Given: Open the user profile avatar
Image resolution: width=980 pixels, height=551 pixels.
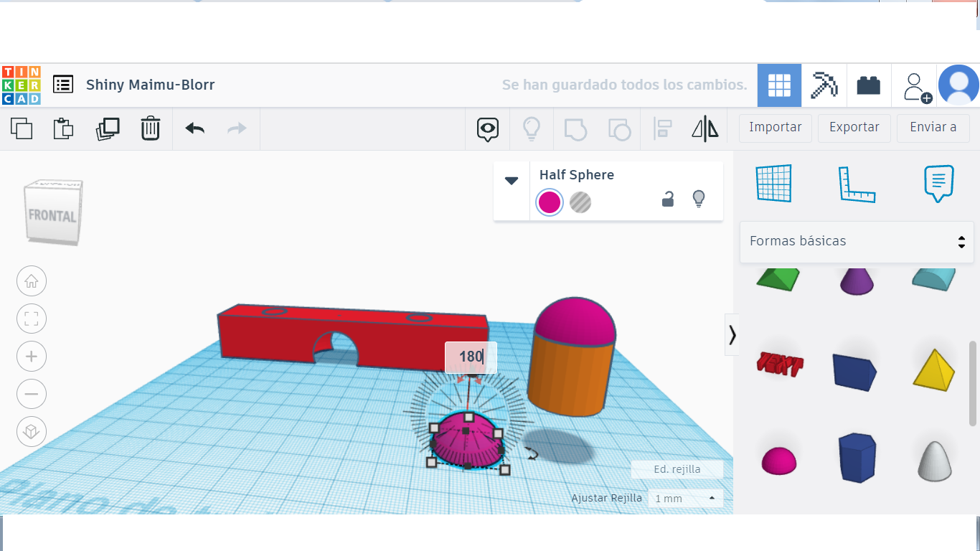Looking at the screenshot, I should (958, 85).
